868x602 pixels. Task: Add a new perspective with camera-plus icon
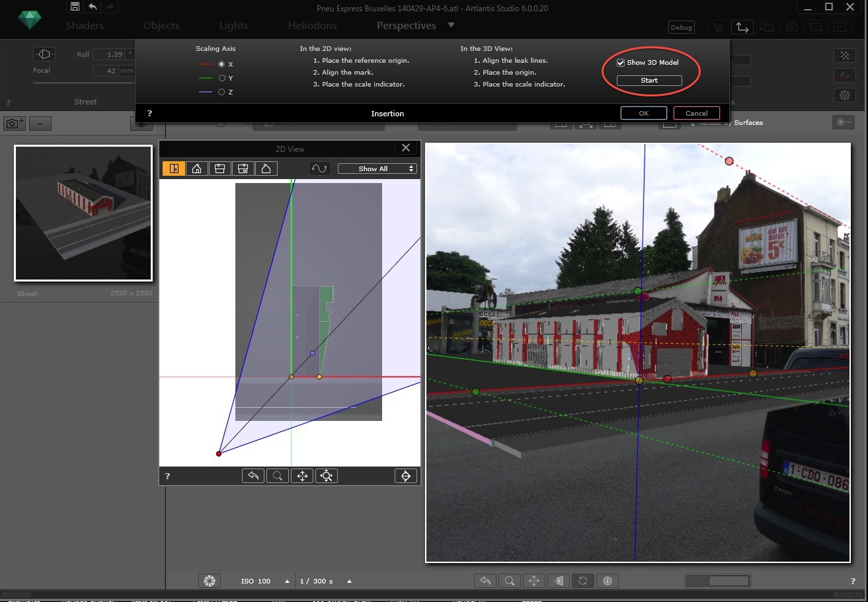click(15, 124)
